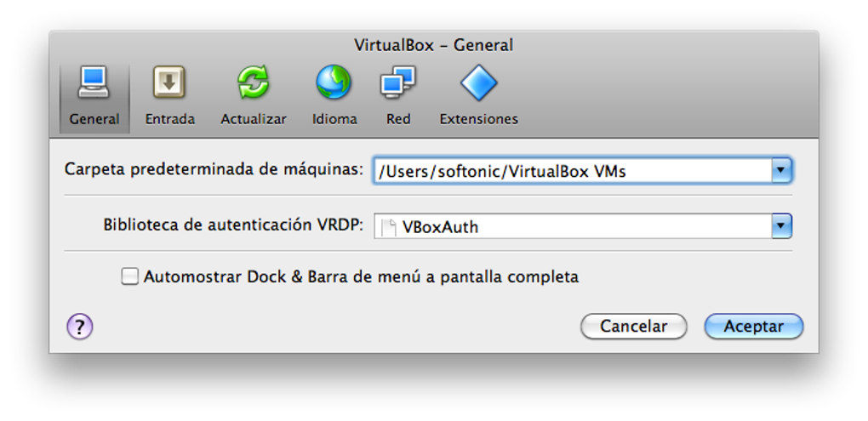Open the Entrada settings icon
The image size is (868, 421).
point(169,83)
